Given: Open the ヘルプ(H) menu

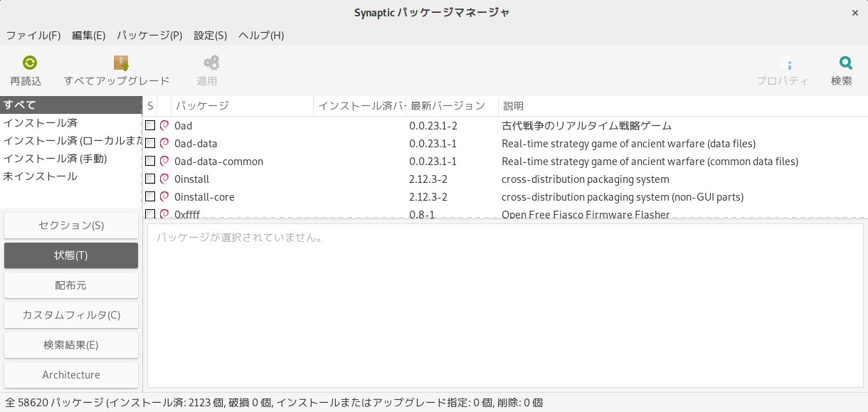Looking at the screenshot, I should (x=261, y=35).
